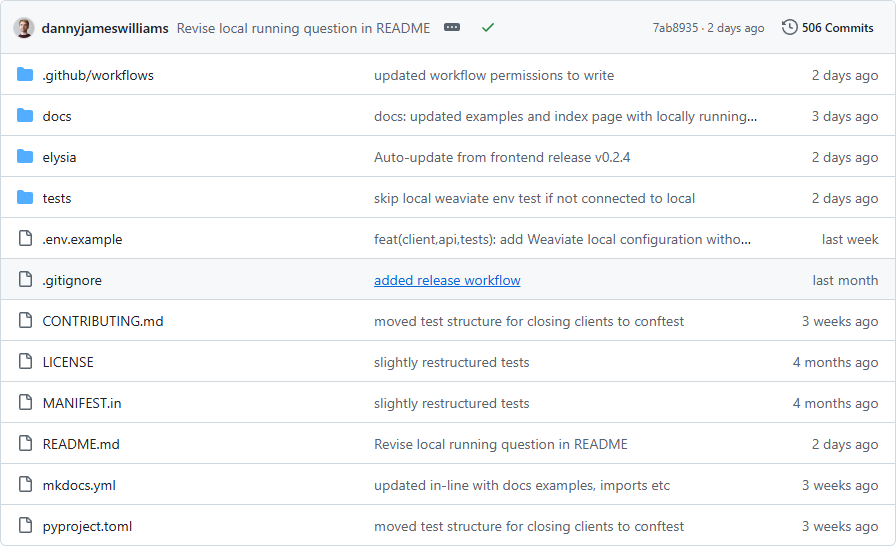Image resolution: width=896 pixels, height=546 pixels.
Task: Click the green checkmark build status icon
Action: point(487,27)
